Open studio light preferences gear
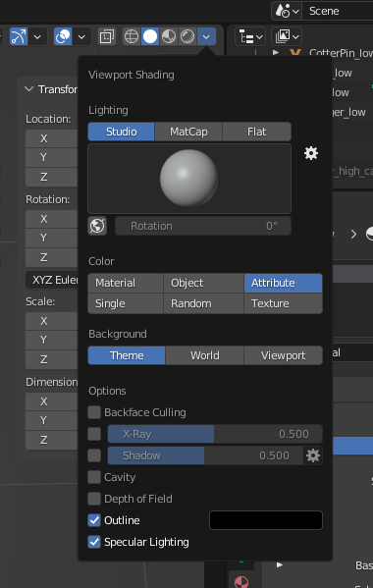The image size is (373, 588). [311, 153]
